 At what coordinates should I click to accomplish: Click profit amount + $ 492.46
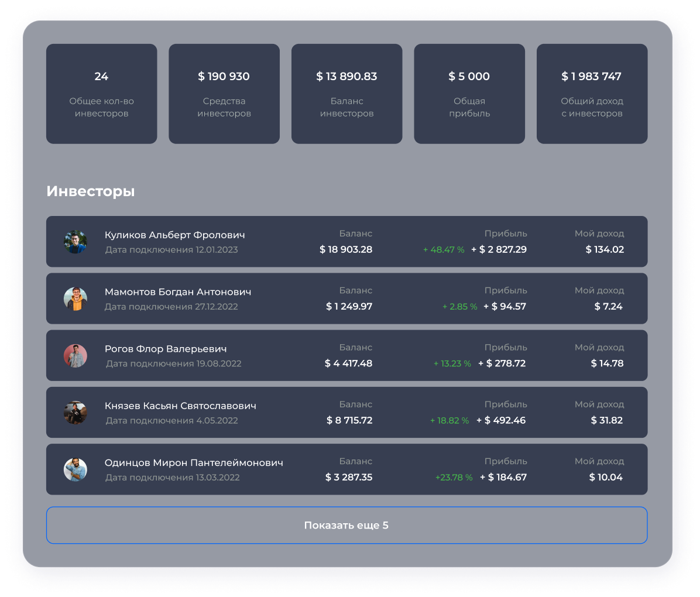(502, 420)
